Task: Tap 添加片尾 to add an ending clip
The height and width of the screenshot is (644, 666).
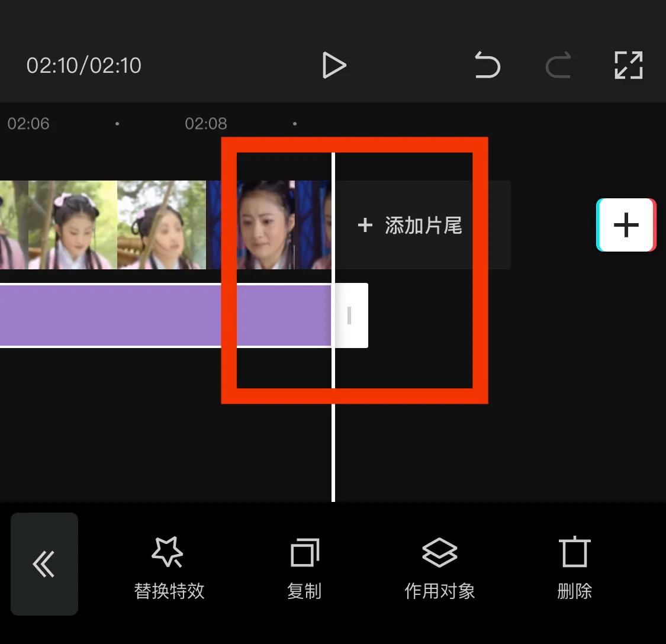Action: (x=410, y=225)
